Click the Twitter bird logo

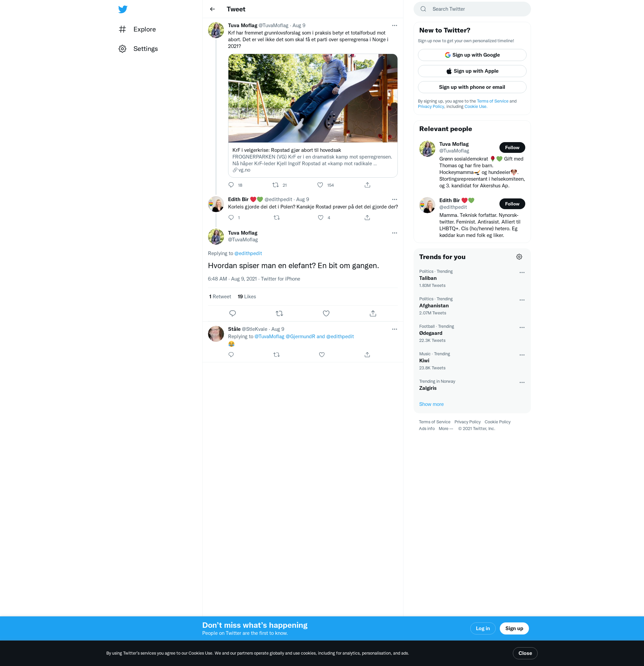pos(123,9)
